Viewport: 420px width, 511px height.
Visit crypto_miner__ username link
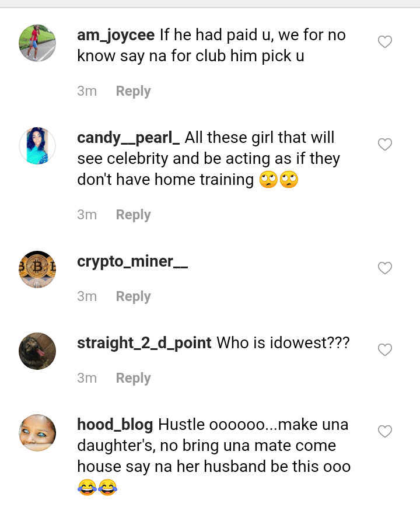[132, 261]
